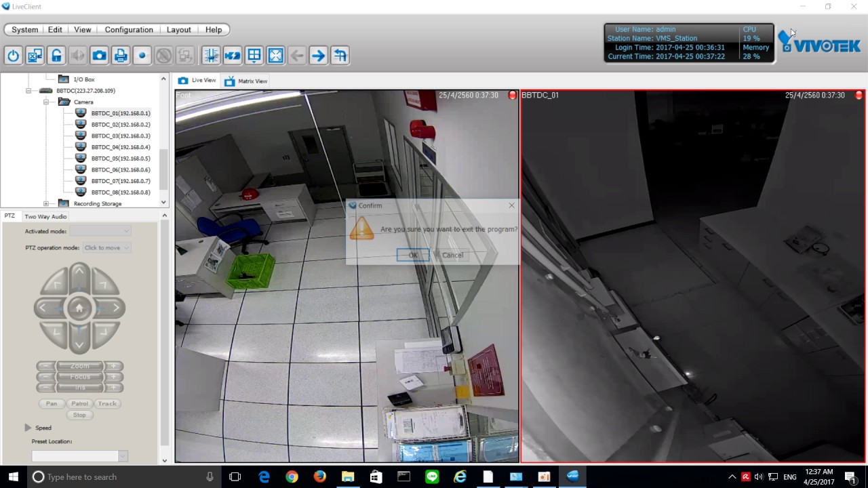
Task: Click the PTZ up arrow
Action: [x=79, y=272]
